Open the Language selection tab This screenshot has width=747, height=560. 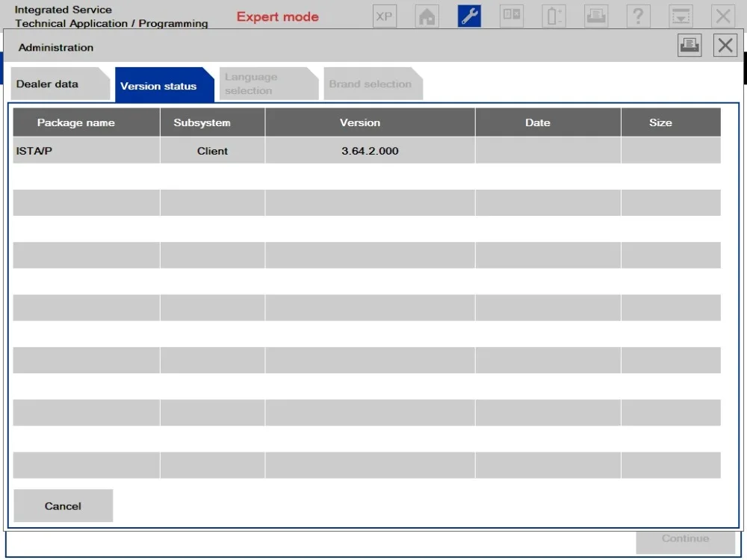[269, 84]
